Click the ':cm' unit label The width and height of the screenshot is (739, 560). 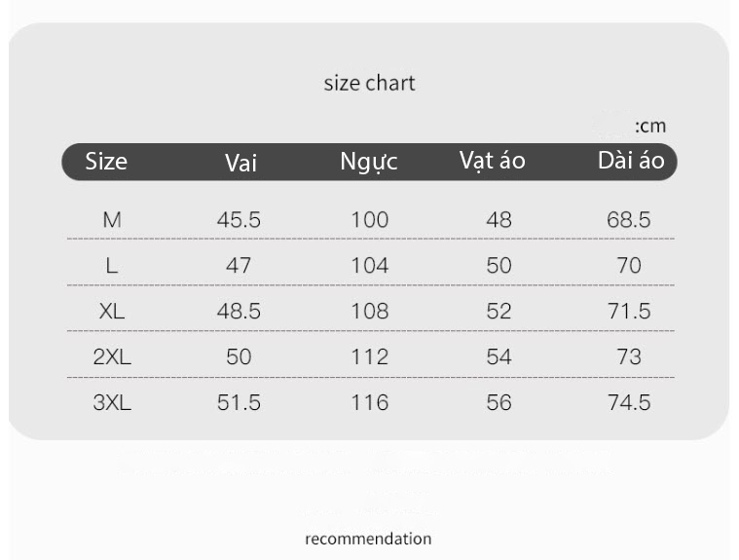[x=650, y=127]
